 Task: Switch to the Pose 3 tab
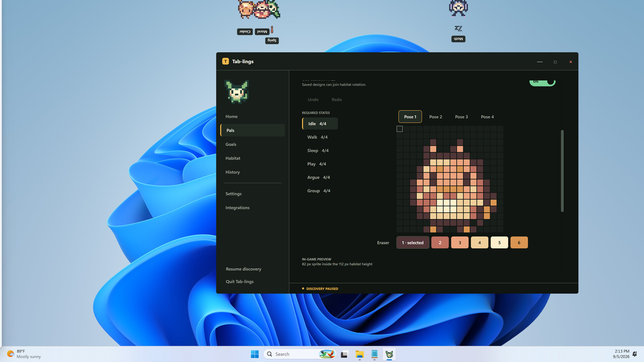point(461,117)
